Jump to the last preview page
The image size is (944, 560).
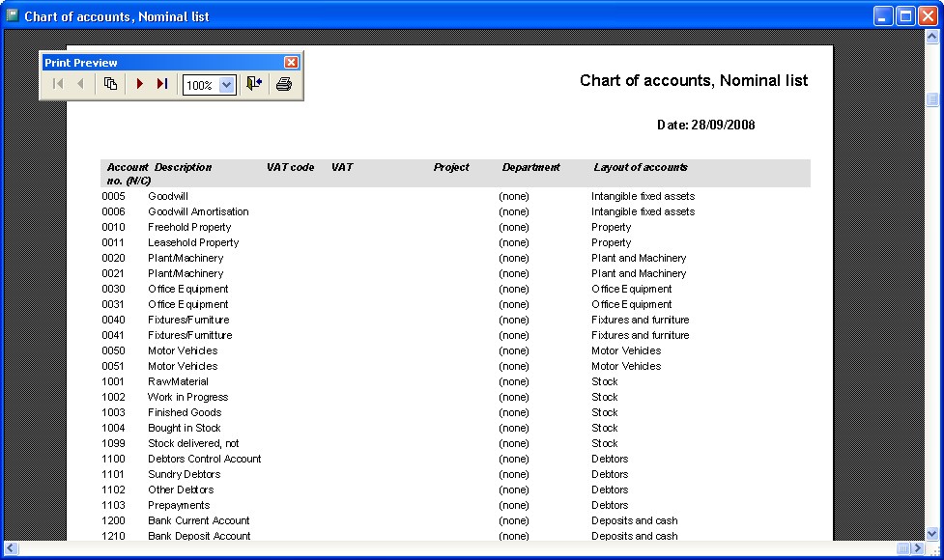tap(161, 84)
